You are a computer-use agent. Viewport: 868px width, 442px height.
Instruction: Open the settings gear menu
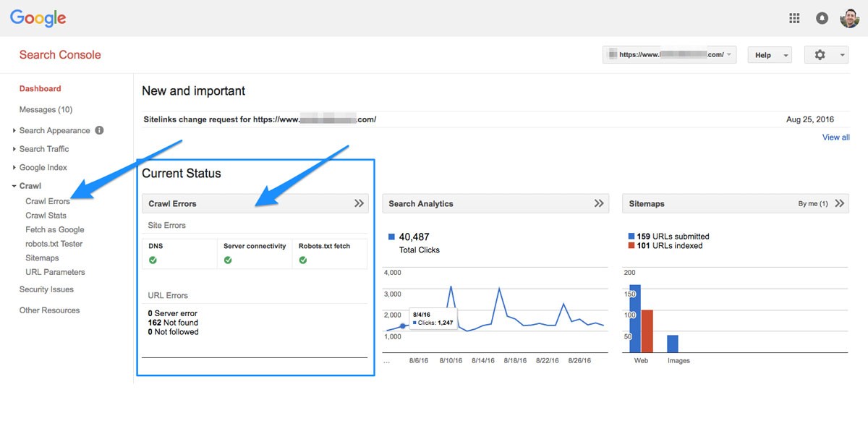(x=820, y=54)
